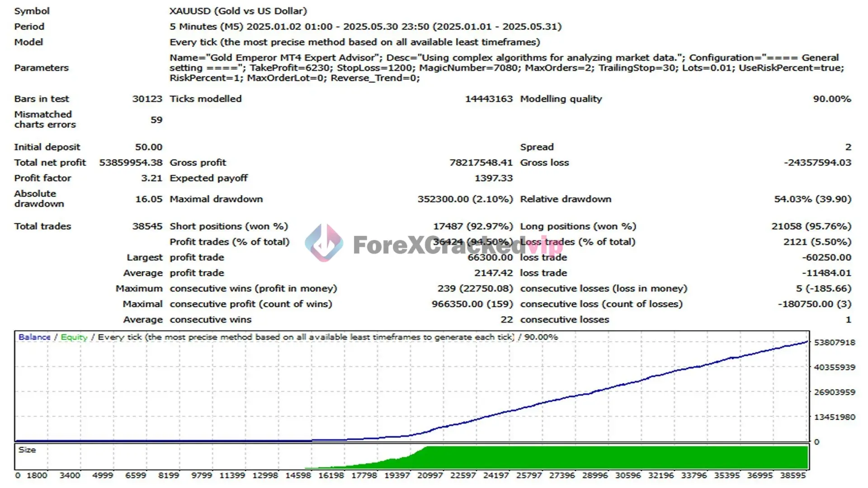Click the Modelling quality 90.00% value
This screenshot has width=868, height=488.
pos(831,99)
